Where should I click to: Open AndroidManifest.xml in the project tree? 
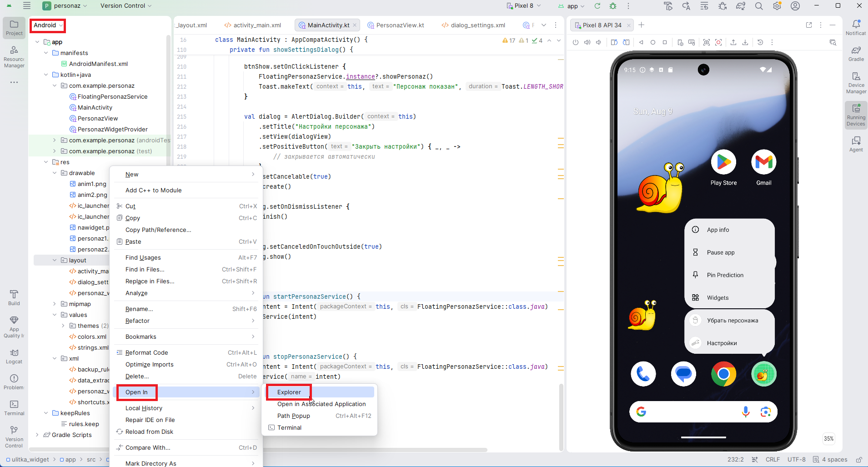point(95,64)
